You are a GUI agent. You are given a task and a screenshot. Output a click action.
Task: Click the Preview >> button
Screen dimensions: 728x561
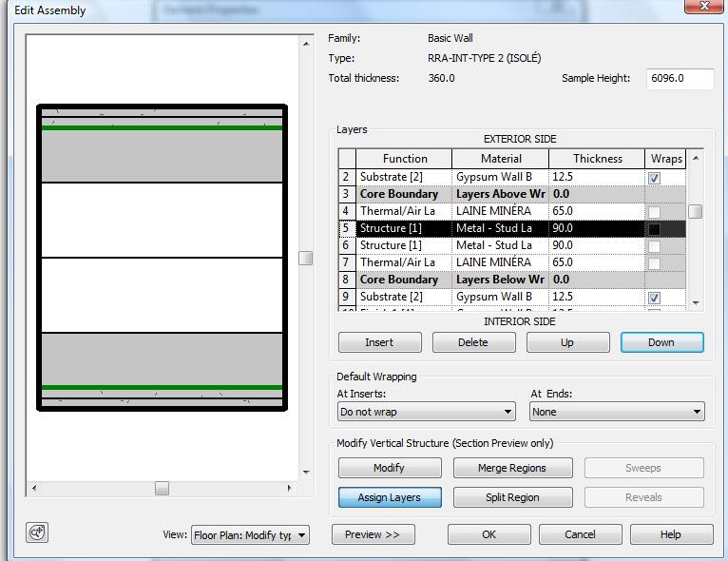[373, 534]
